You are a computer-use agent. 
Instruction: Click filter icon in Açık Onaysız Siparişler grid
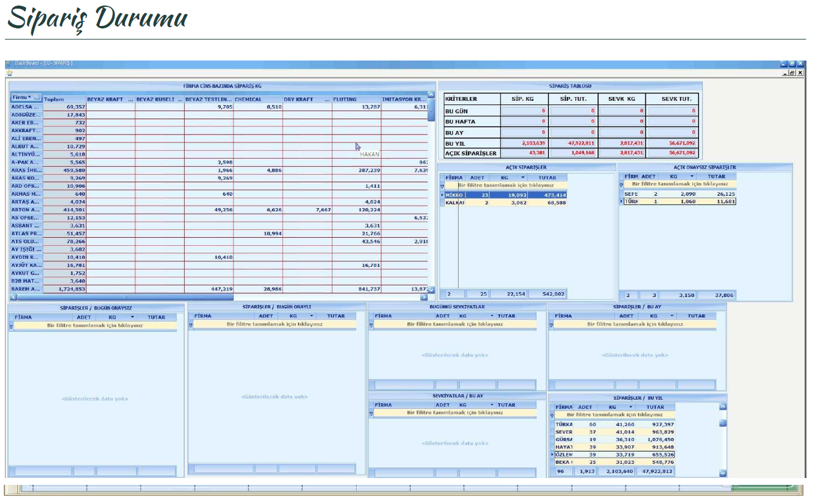[621, 185]
